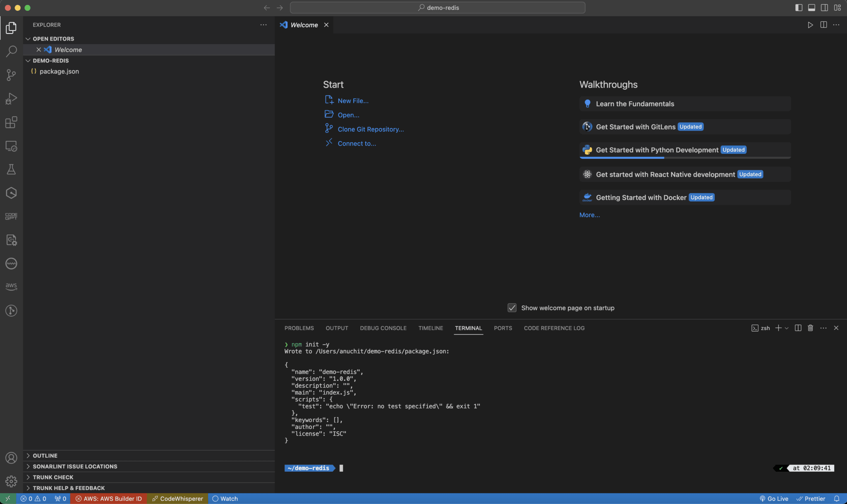Uncheck Show welcome page on startup
The width and height of the screenshot is (847, 504).
pyautogui.click(x=512, y=308)
